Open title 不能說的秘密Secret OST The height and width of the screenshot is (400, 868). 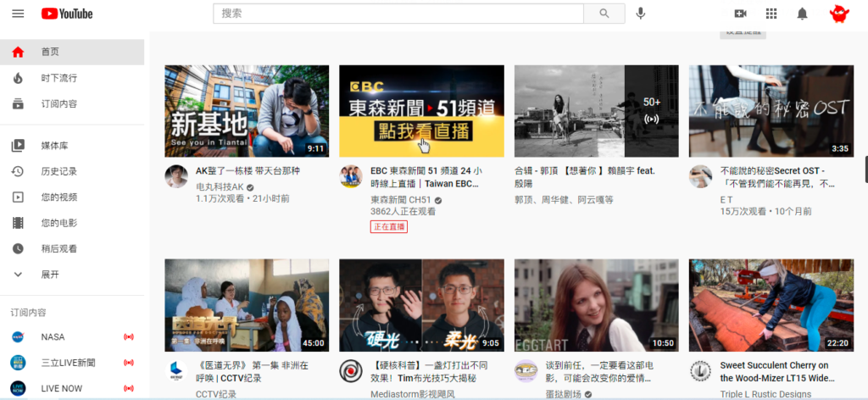click(x=778, y=177)
